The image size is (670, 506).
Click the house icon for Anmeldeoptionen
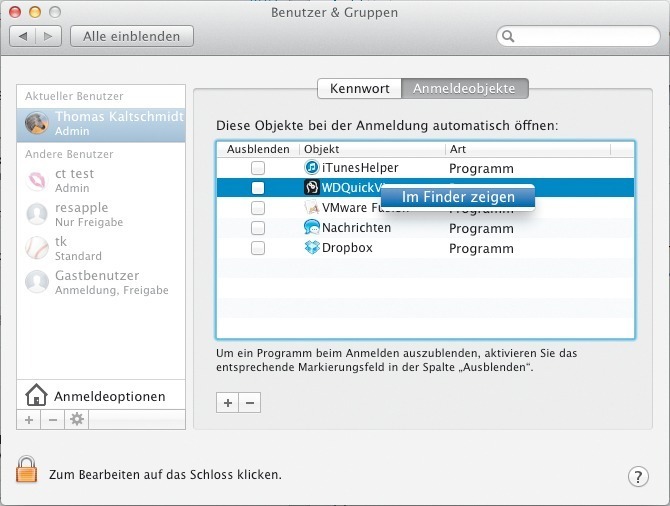click(x=36, y=394)
